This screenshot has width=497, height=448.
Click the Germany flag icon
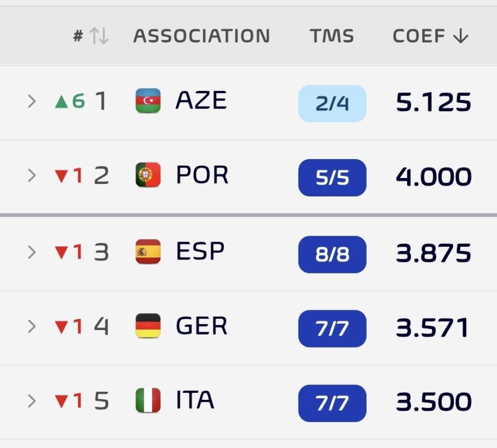pos(148,326)
